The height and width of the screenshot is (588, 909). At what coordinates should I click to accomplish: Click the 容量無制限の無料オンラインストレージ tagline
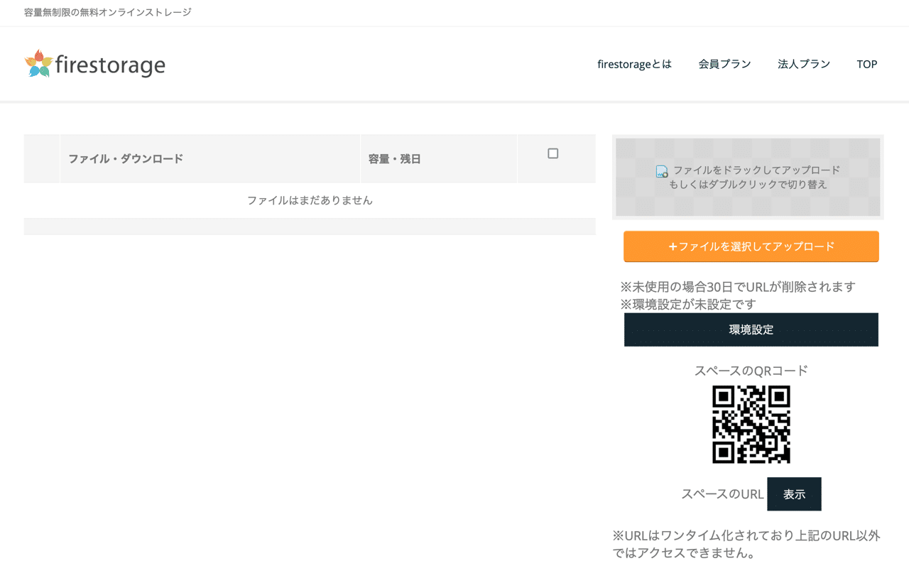(x=104, y=12)
